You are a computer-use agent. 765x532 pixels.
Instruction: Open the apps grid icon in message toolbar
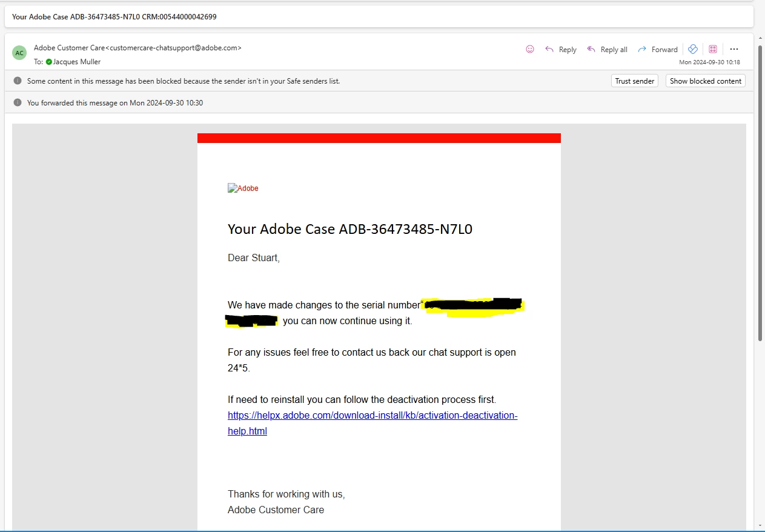coord(713,49)
